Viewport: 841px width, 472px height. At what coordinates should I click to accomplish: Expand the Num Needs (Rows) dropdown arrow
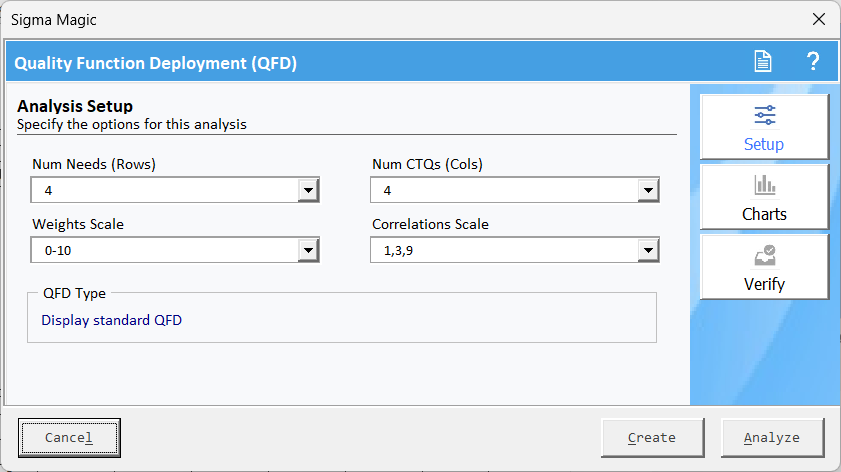(x=309, y=190)
